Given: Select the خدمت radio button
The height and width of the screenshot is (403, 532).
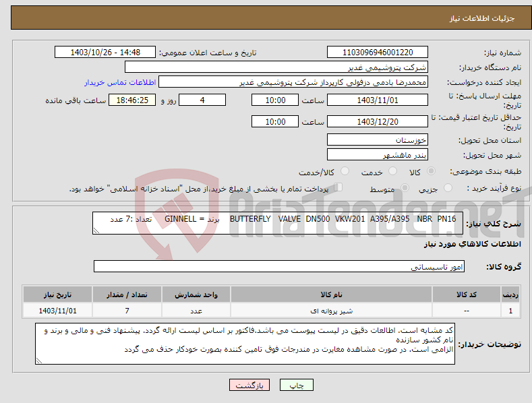Looking at the screenshot, I should (x=392, y=171).
